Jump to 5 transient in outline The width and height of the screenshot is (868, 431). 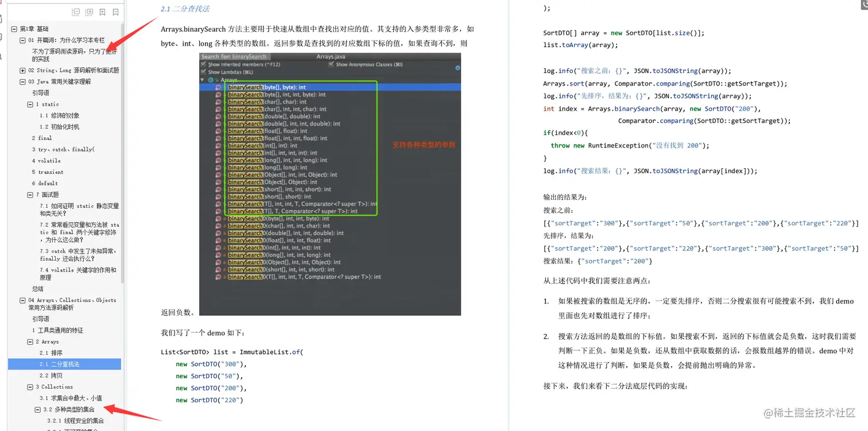coord(48,172)
